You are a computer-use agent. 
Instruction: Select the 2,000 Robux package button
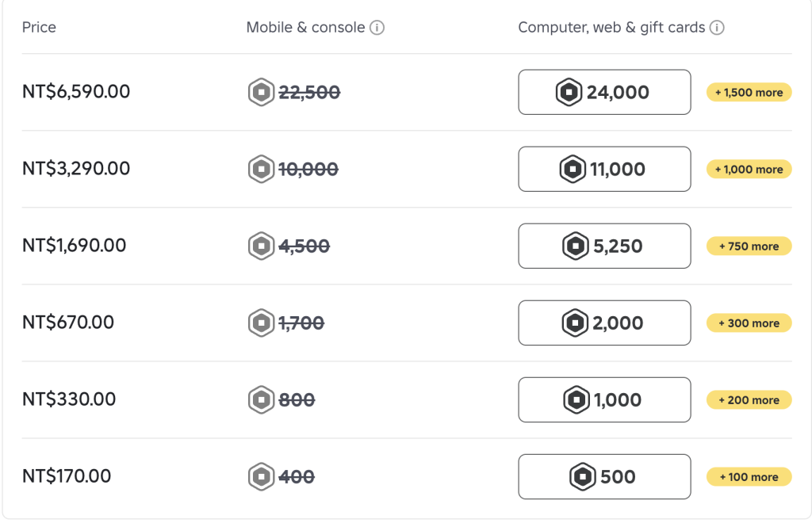(x=604, y=323)
